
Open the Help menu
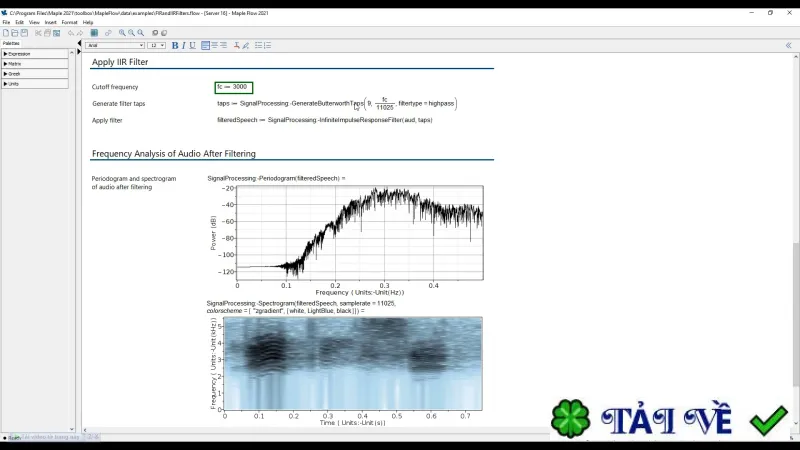pos(88,22)
